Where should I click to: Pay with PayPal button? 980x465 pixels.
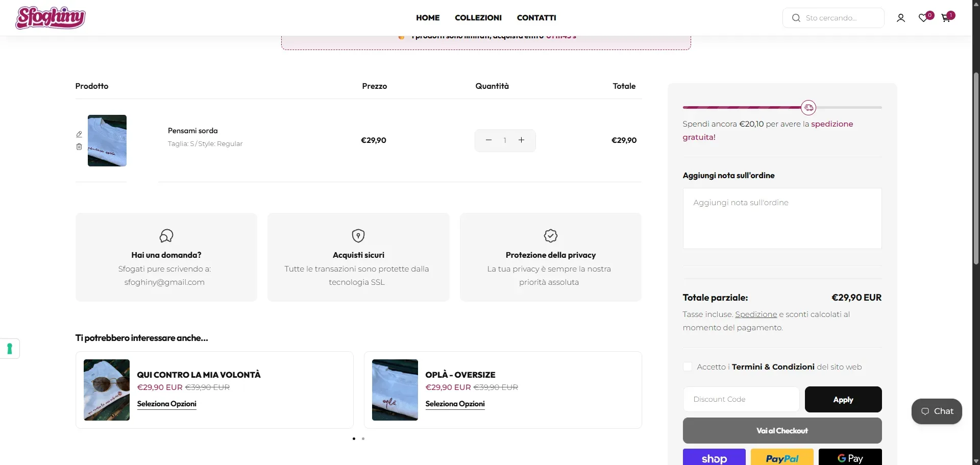[782, 458]
